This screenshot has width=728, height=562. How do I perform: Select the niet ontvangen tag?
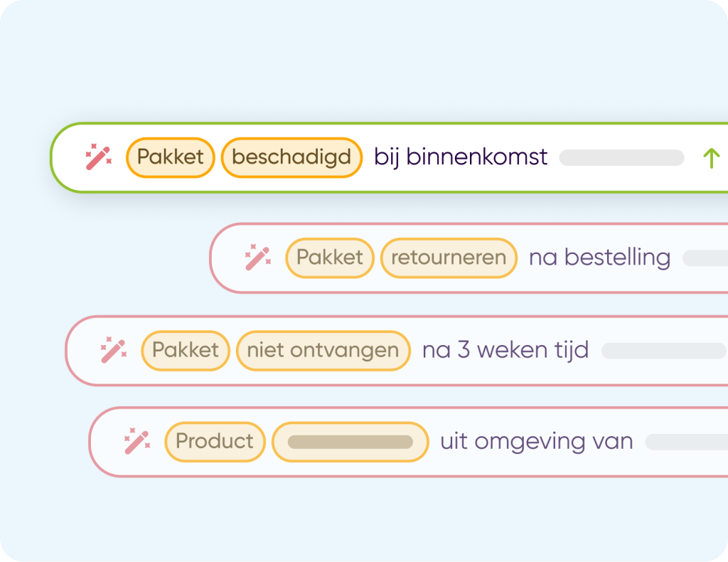323,351
